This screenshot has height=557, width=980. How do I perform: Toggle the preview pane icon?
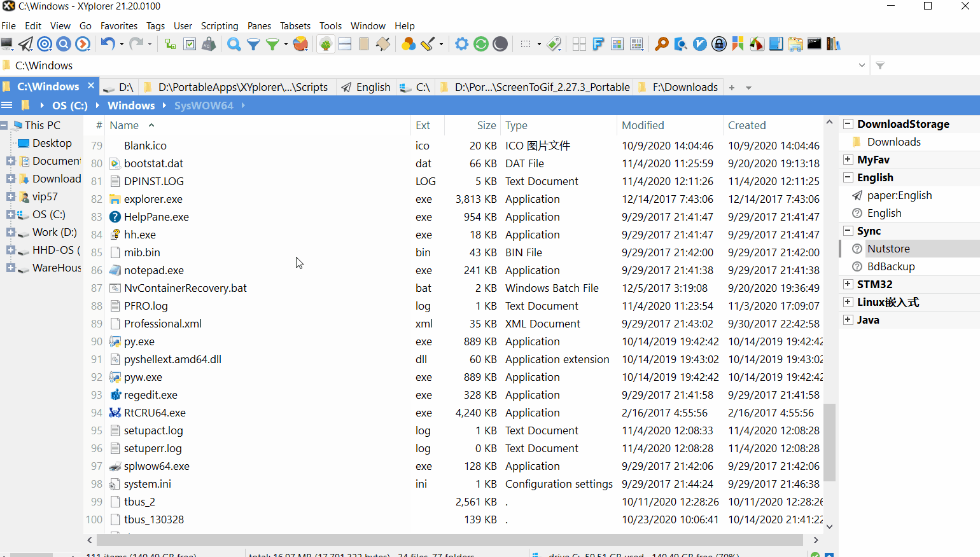point(363,44)
